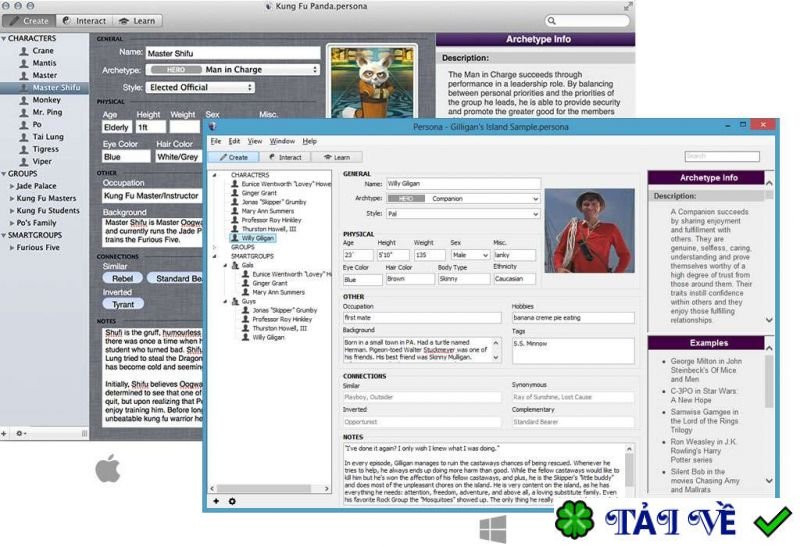Click scroll-down arrow in Archetype Info description
Viewport: 800px width, 547px height.
[x=769, y=320]
